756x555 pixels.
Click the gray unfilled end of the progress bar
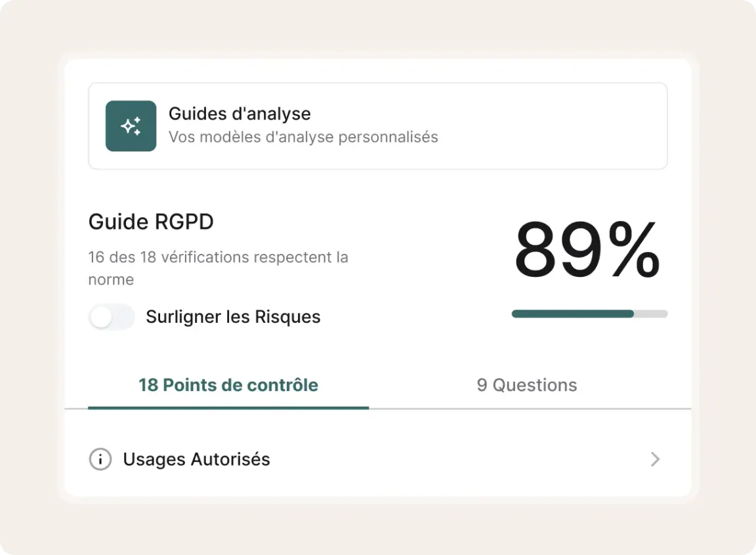(651, 314)
